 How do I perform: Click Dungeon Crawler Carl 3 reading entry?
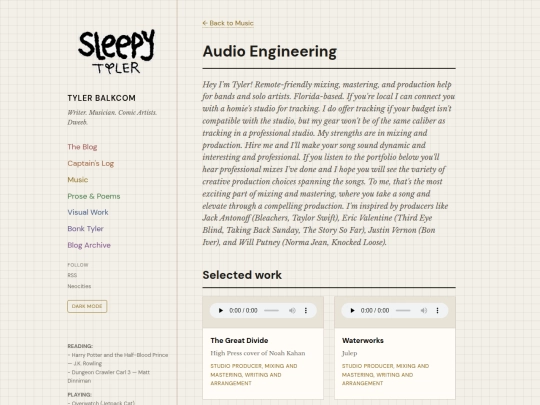point(109,376)
